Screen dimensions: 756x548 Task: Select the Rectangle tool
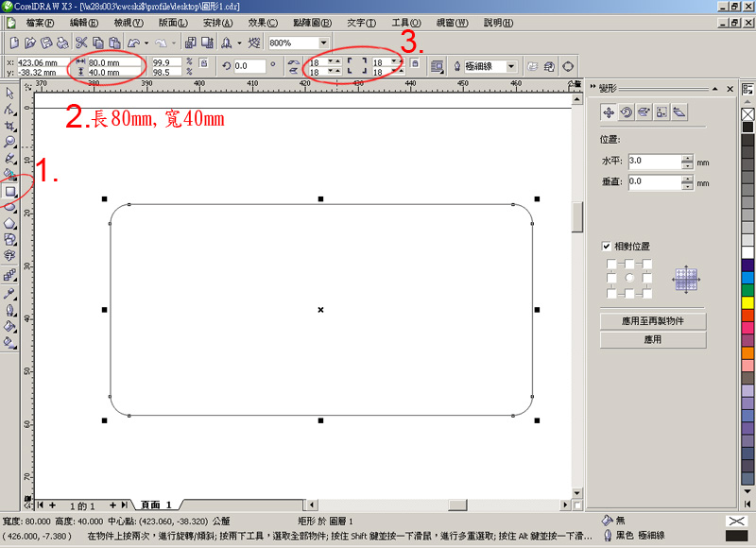9,192
